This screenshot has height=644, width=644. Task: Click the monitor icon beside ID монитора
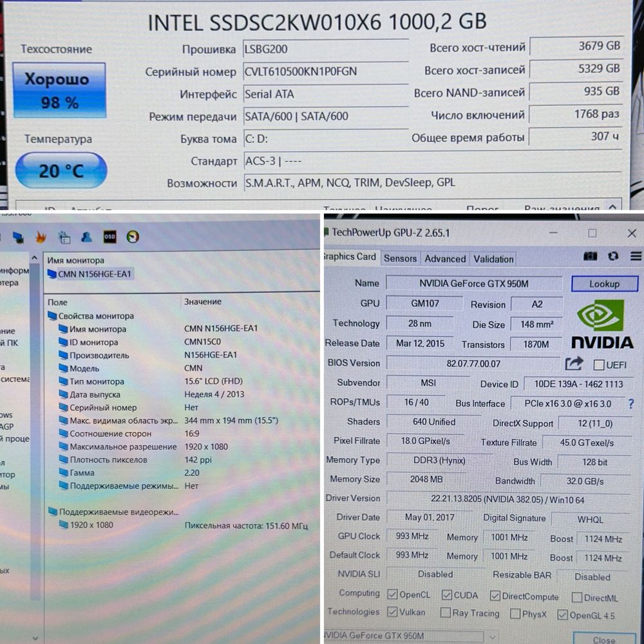(x=63, y=342)
